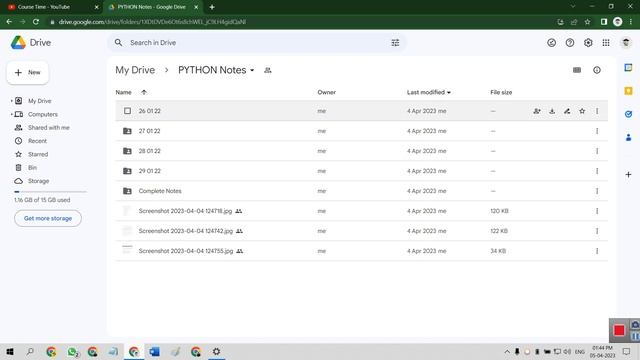This screenshot has width=640, height=360.
Task: Open Microsoft Word from the taskbar
Action: click(x=155, y=351)
